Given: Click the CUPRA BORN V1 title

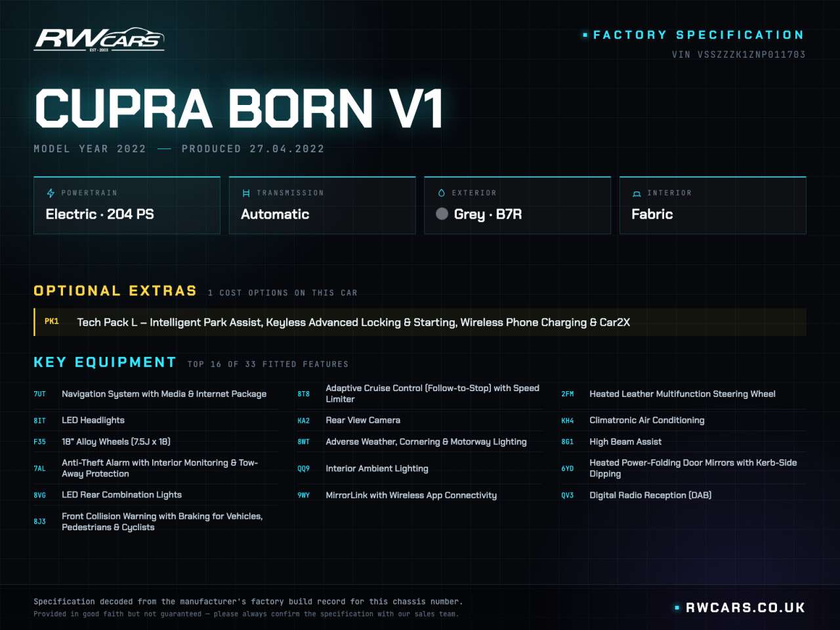Looking at the screenshot, I should click(239, 108).
